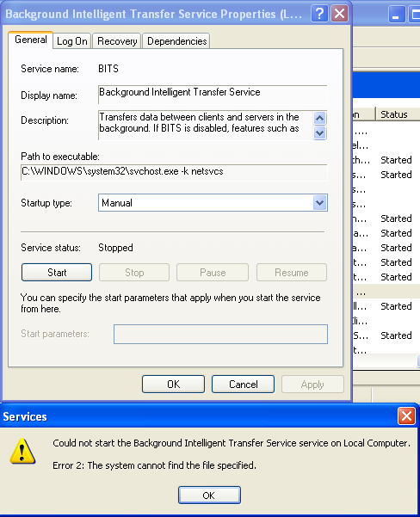Viewport: 420px width, 517px height.
Task: Switch to the Dependencies tab
Action: pyautogui.click(x=176, y=41)
